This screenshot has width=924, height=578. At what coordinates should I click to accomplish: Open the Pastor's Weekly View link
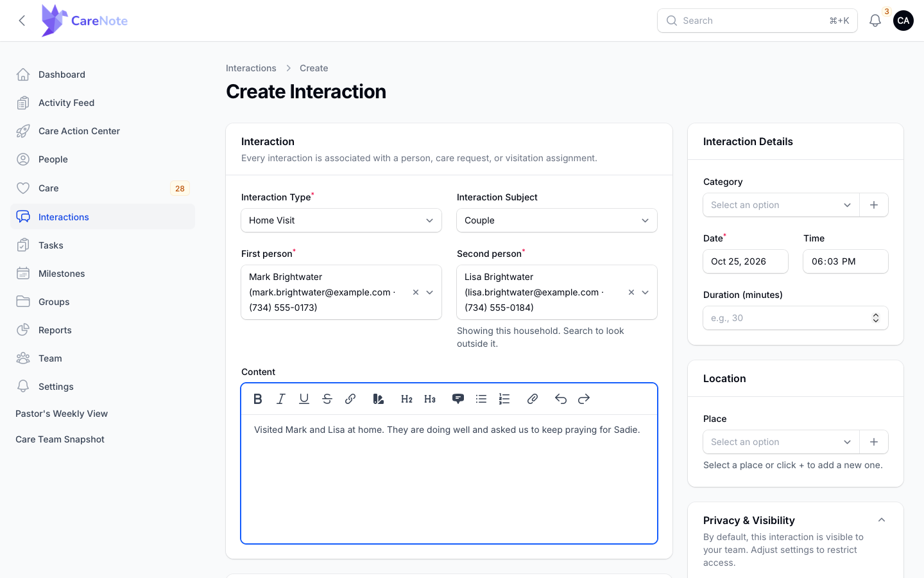(x=62, y=414)
